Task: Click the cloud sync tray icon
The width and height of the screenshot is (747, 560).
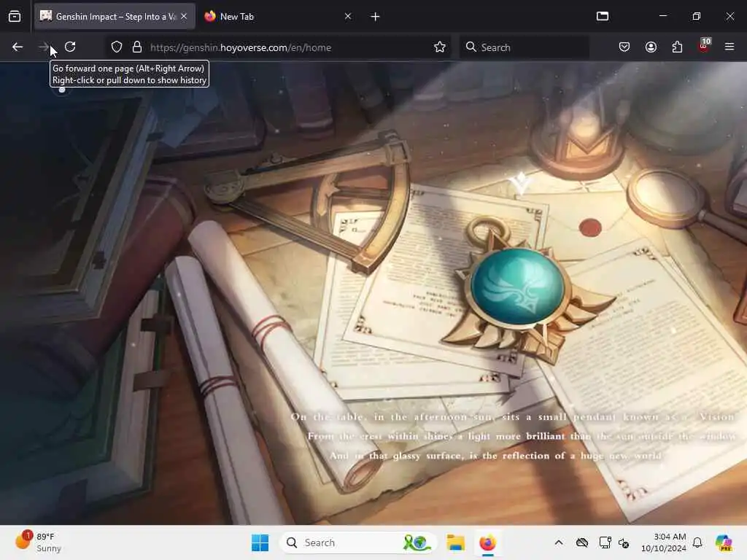Action: point(581,542)
